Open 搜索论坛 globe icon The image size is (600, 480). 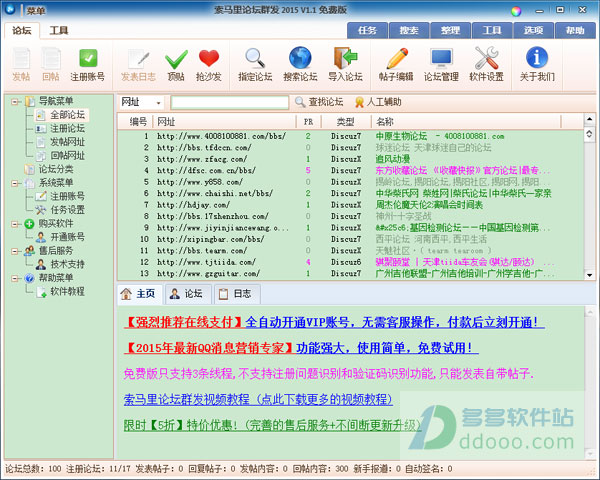click(x=300, y=64)
